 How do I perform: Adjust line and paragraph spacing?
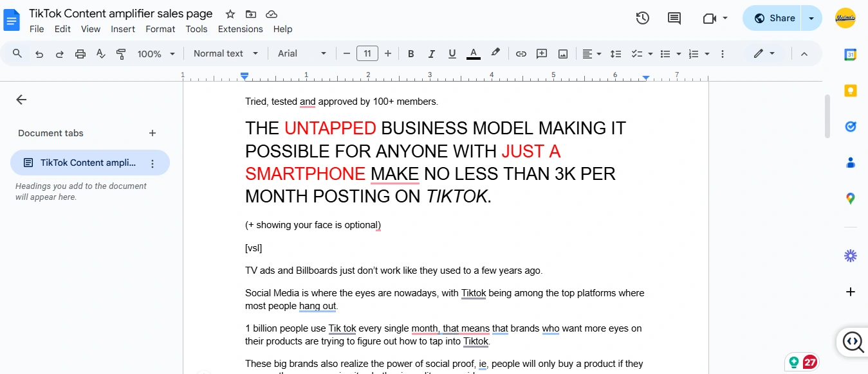point(616,54)
